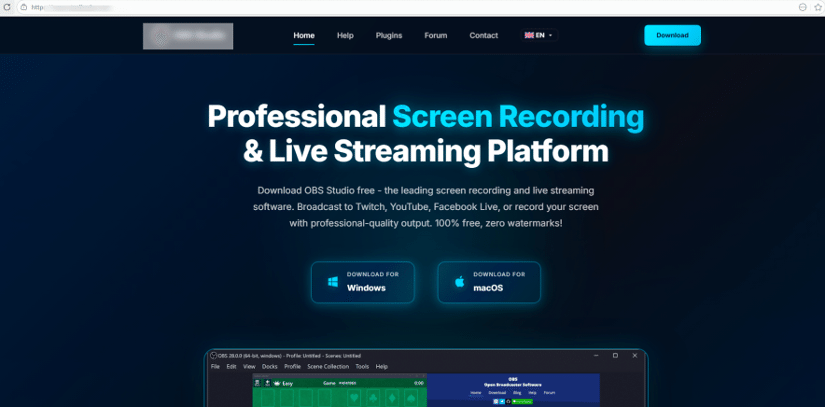Click the '100% free, zero watermarks!' text
The image size is (826, 408).
pyautogui.click(x=499, y=223)
